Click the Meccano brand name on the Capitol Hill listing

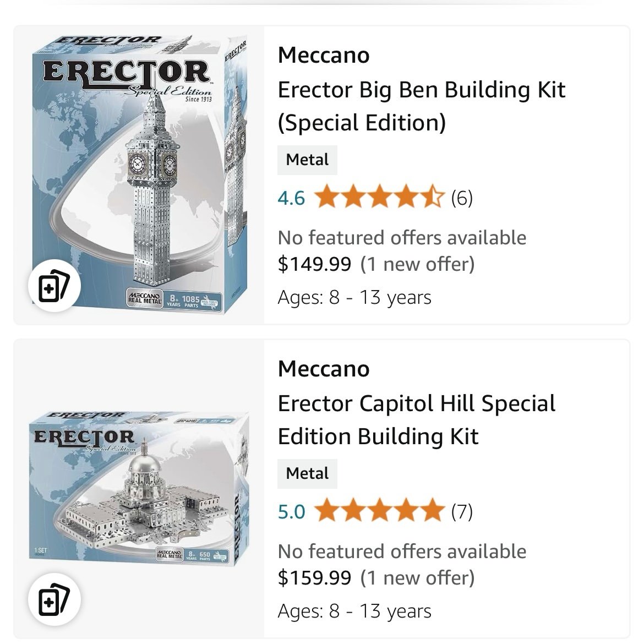coord(324,369)
